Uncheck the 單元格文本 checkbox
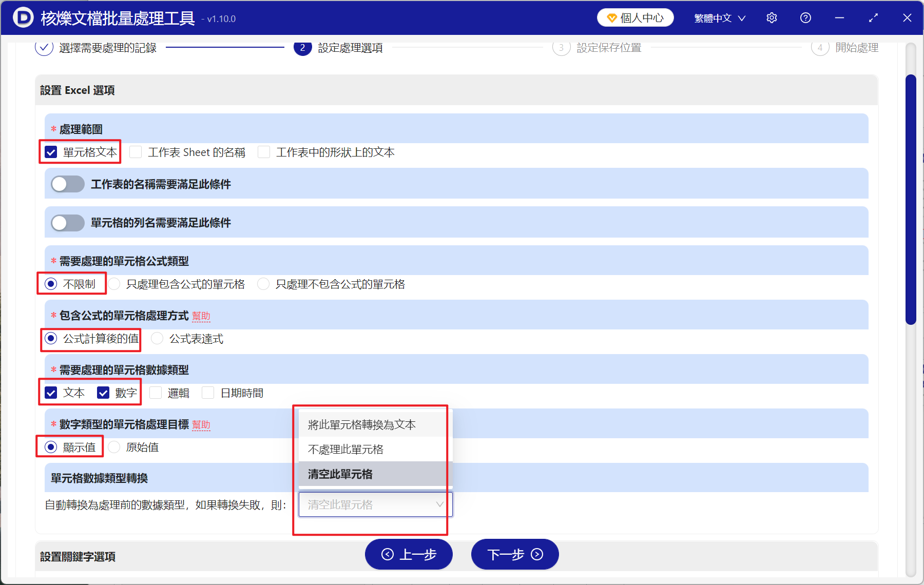 51,152
